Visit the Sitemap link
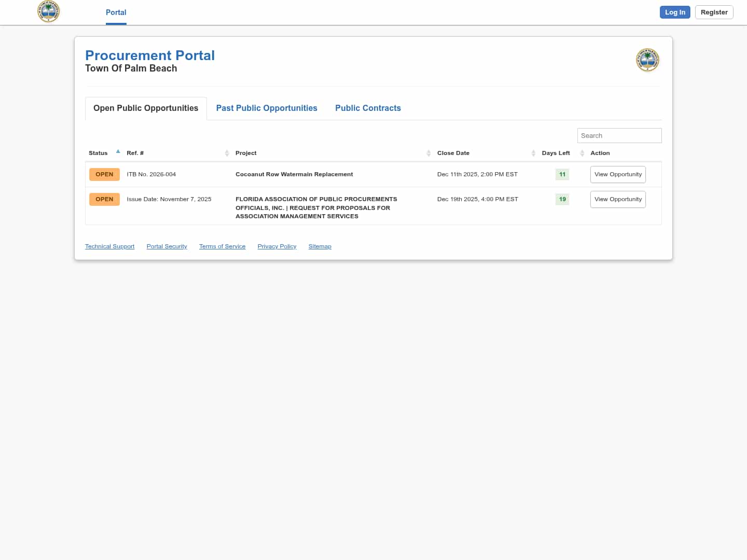 coord(320,246)
